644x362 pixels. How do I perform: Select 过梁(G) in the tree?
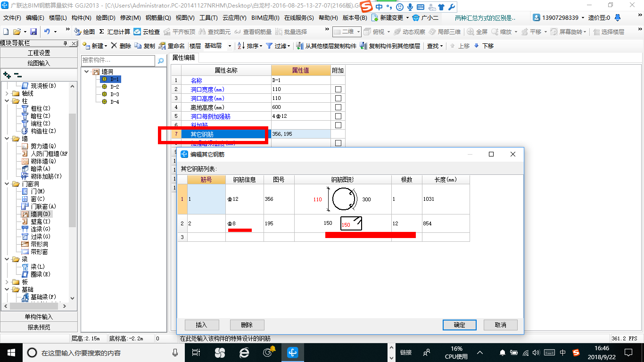click(36, 237)
